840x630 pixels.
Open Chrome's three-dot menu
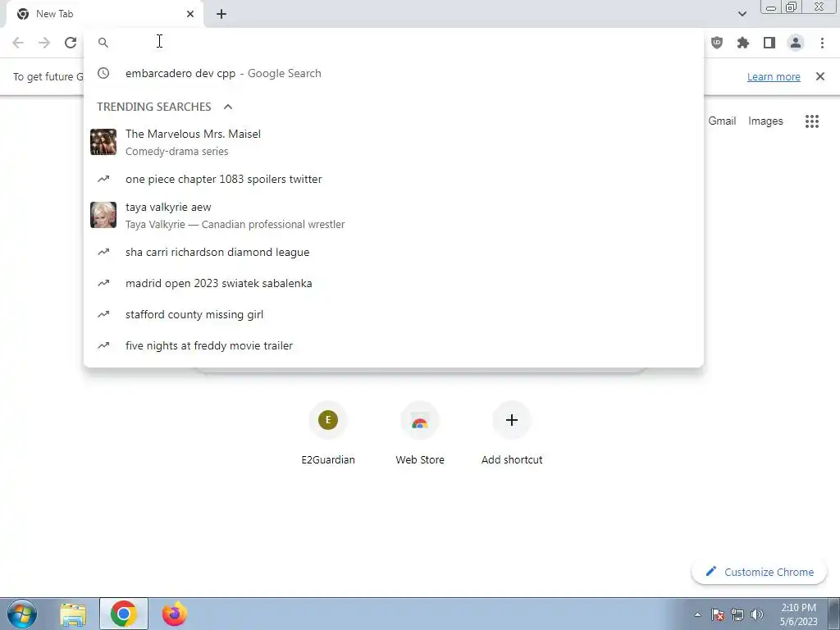pyautogui.click(x=822, y=43)
